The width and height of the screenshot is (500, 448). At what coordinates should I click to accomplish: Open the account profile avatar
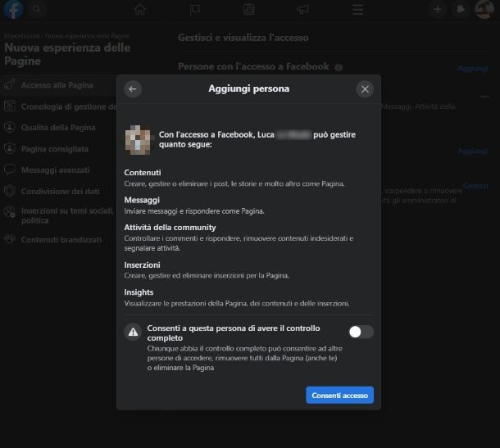coord(484,10)
